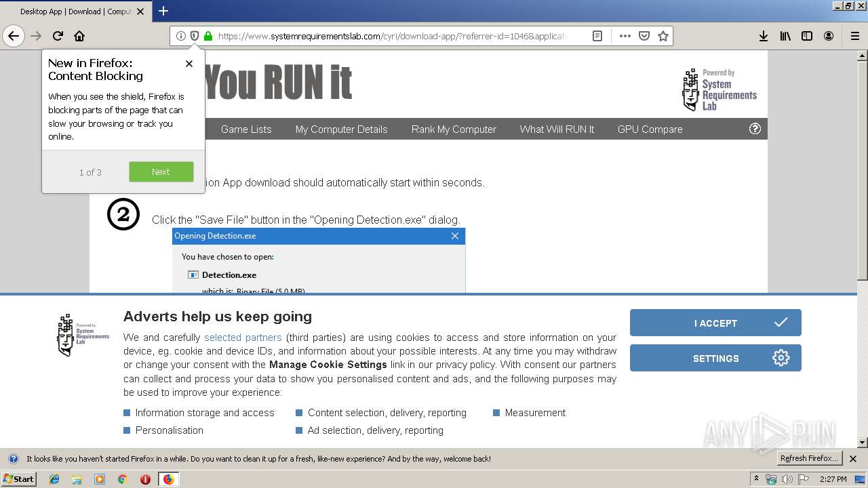The width and height of the screenshot is (868, 488).
Task: Open the Firefox hamburger menu
Action: [855, 36]
